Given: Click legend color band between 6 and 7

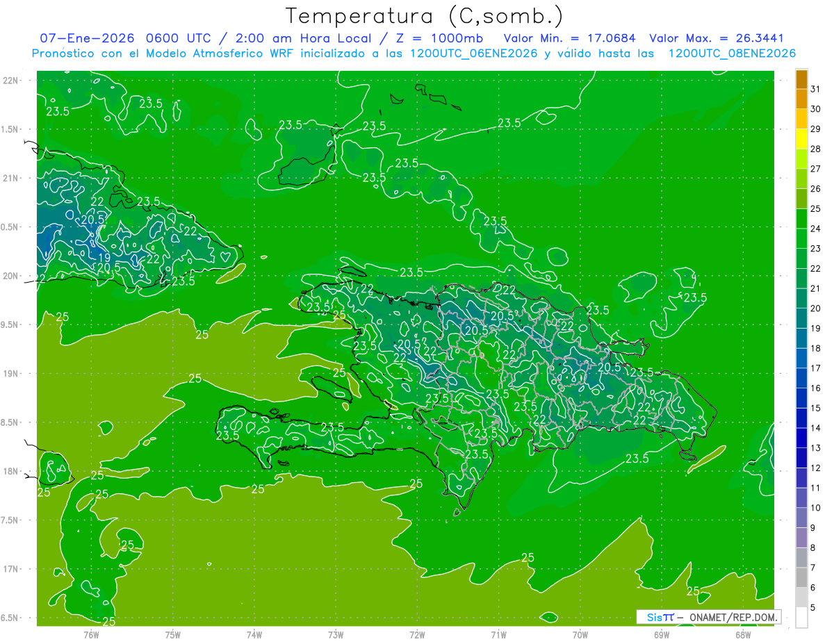Looking at the screenshot, I should pos(801,577).
